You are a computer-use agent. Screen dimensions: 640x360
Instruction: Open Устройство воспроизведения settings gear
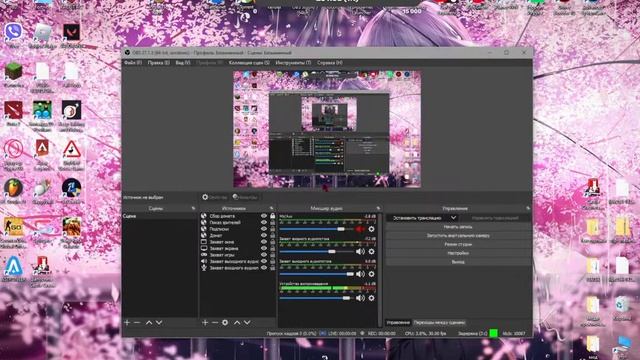click(371, 298)
